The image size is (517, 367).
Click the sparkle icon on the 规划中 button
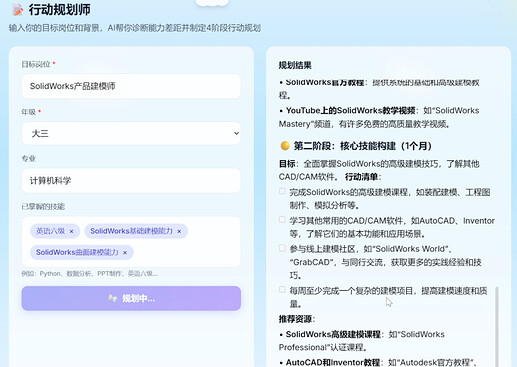tap(112, 298)
